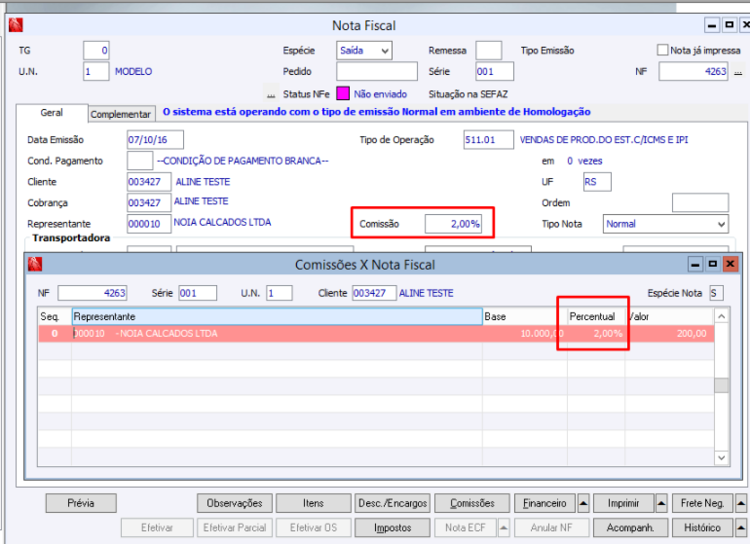750x544 pixels.
Task: Open Tipo Nota dropdown showing Normal
Action: click(x=665, y=224)
